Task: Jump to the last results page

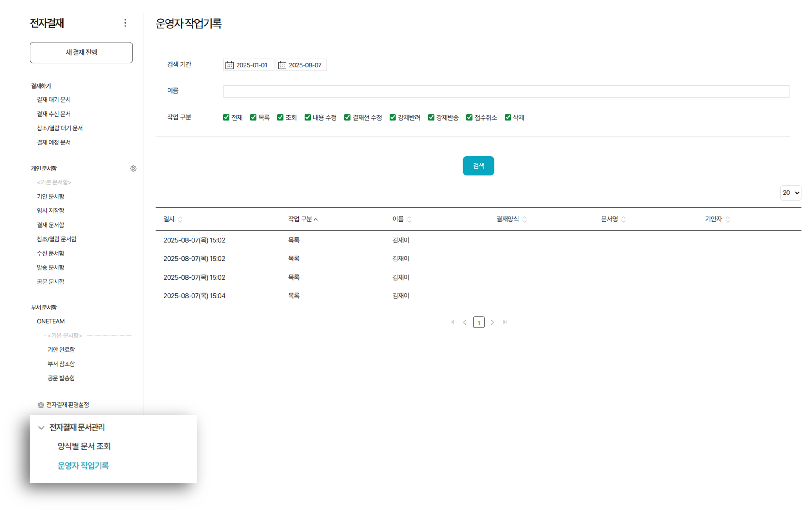Action: tap(505, 322)
